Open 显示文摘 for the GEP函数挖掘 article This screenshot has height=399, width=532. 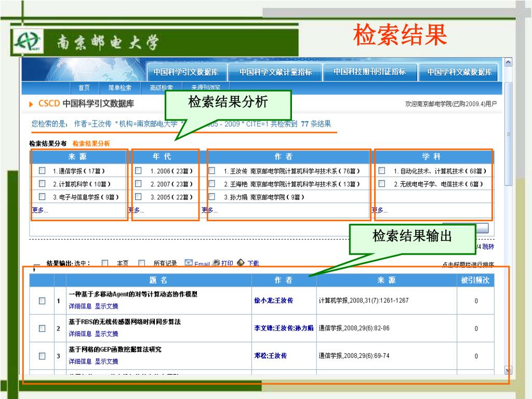coord(107,362)
